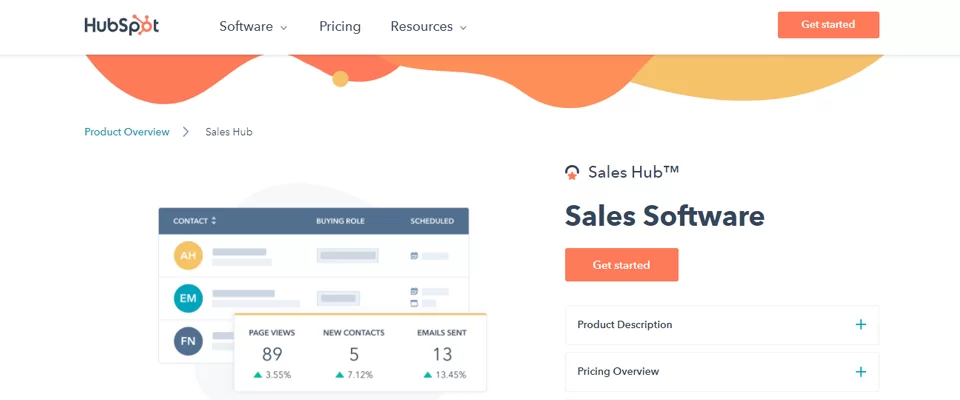Click the Sales Hub product icon

[x=572, y=173]
